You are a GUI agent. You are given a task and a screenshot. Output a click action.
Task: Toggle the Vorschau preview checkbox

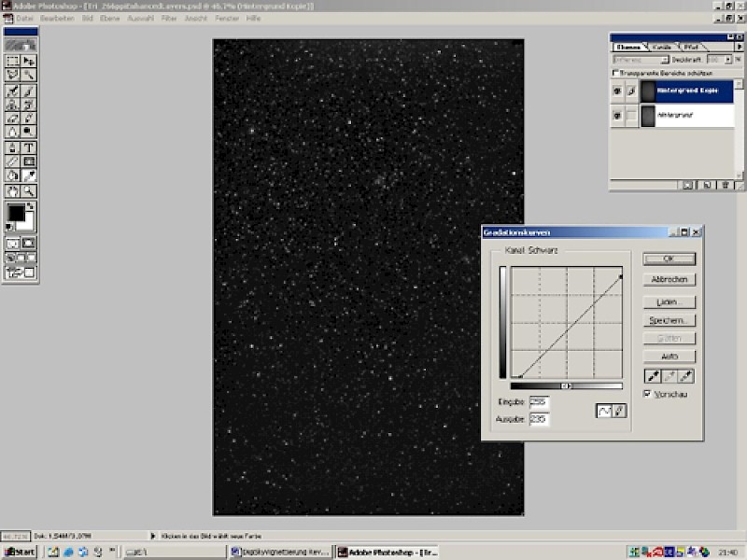click(x=648, y=394)
